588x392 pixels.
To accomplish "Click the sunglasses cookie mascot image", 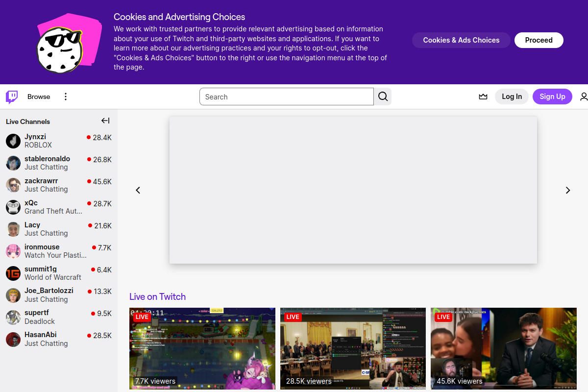I will tap(69, 44).
